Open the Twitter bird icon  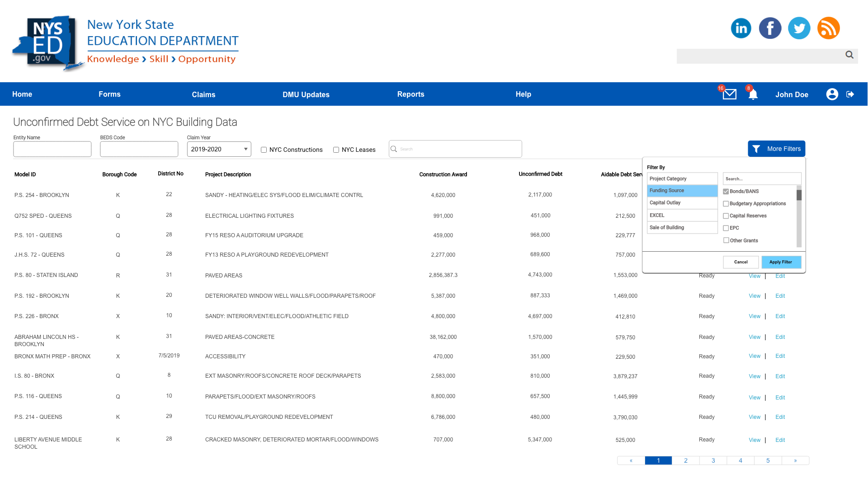(799, 28)
